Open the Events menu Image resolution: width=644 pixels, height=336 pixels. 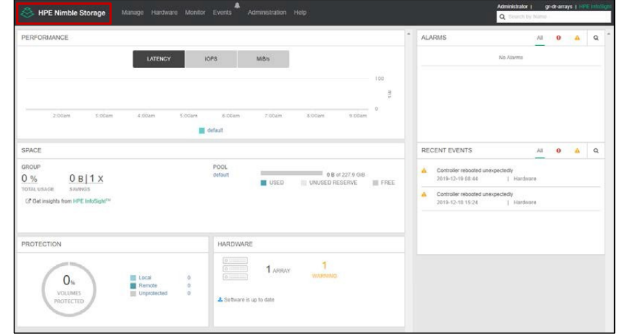click(223, 12)
